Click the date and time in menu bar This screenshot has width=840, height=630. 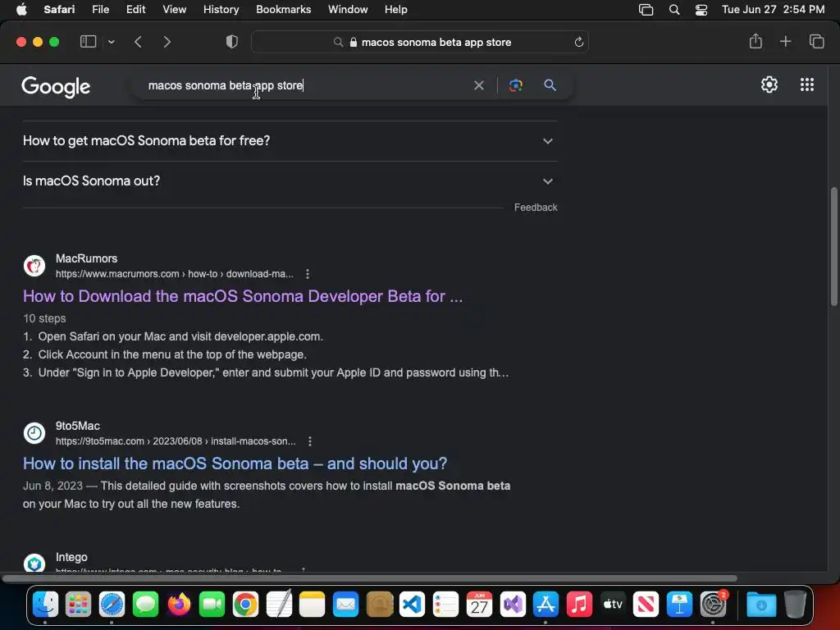point(773,9)
